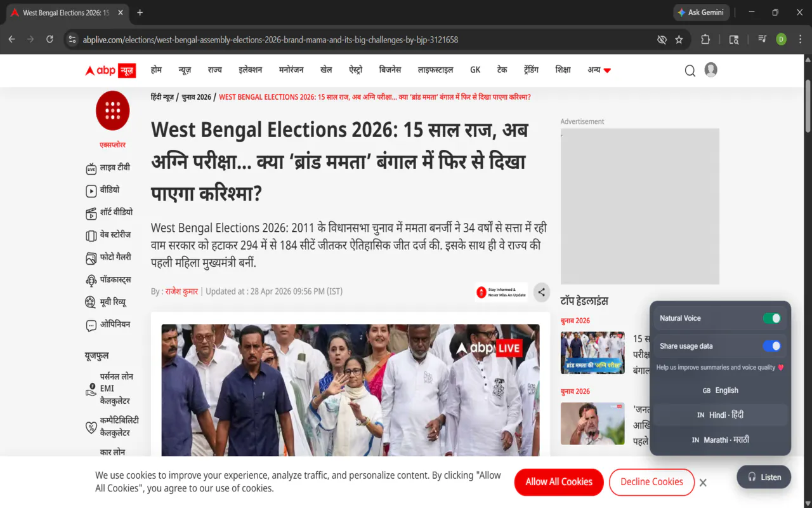
Task: Click the Live TV icon in sidebar
Action: (91, 168)
